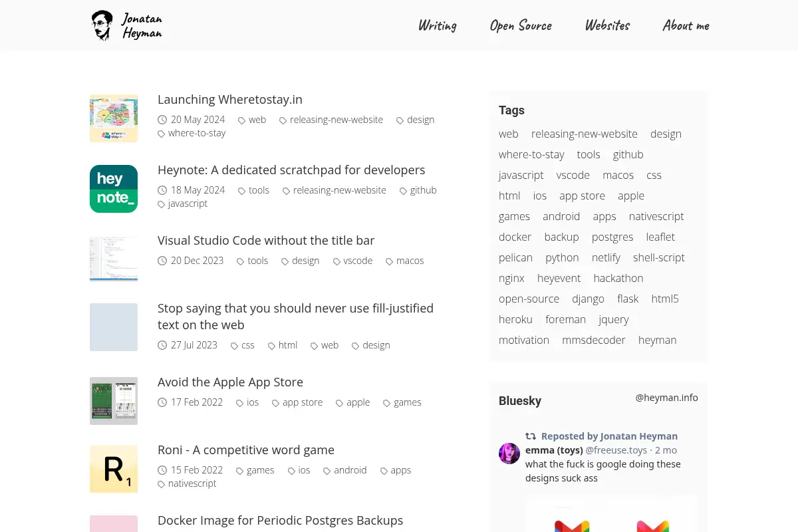Open the Heynote app icon thumbnail
The height and width of the screenshot is (532, 798).
(x=114, y=189)
